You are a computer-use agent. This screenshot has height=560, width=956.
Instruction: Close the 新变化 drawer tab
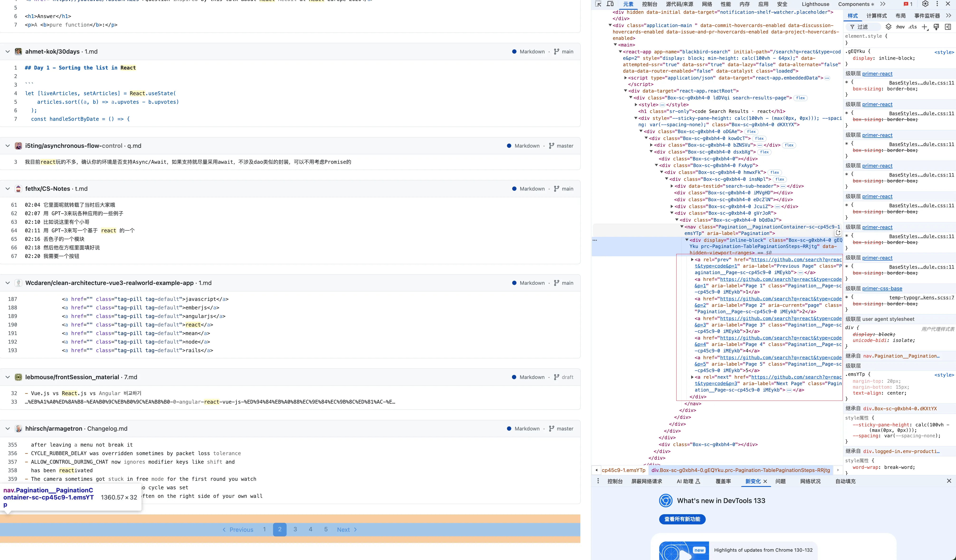765,481
